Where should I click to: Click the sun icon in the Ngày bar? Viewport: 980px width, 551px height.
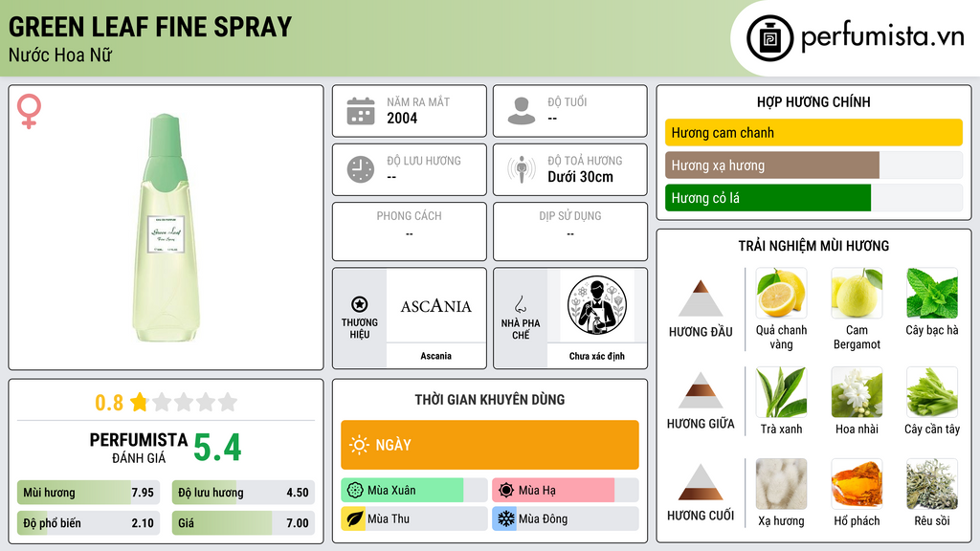coord(359,445)
